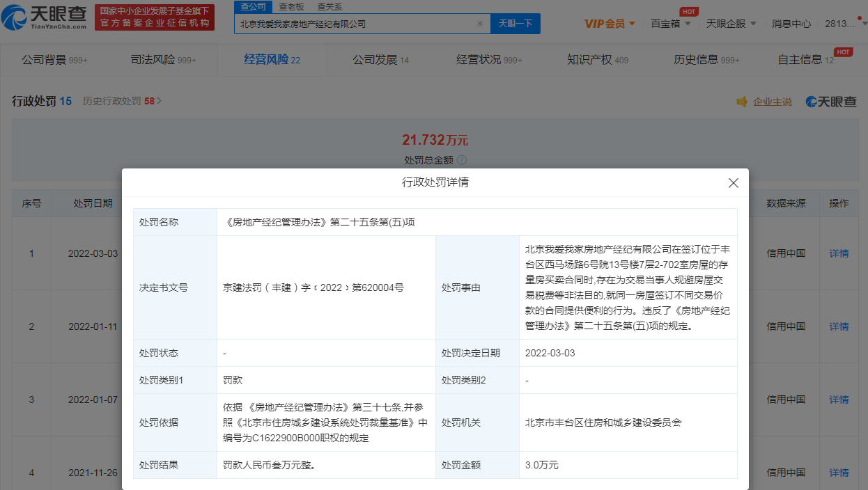The height and width of the screenshot is (490, 868).
Task: Switch to 司法风险 tab
Action: coord(163,60)
